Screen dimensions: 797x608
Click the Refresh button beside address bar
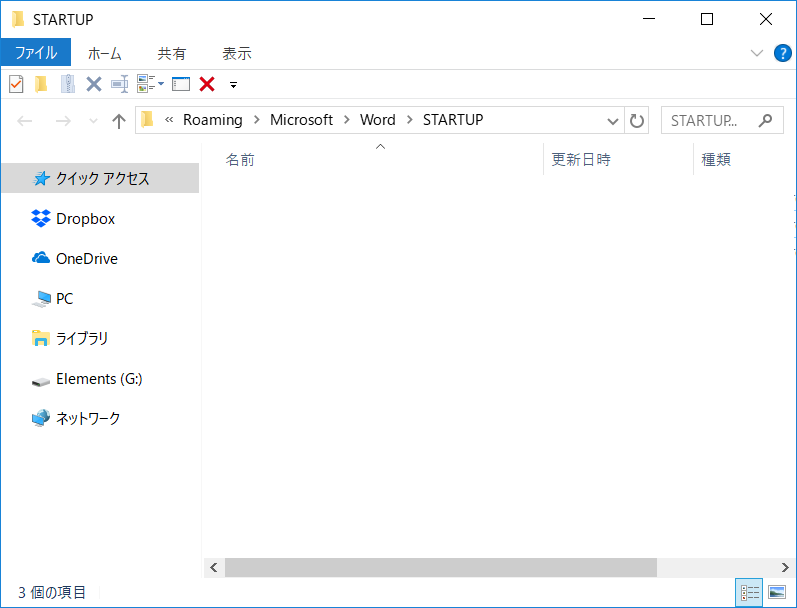(x=637, y=120)
